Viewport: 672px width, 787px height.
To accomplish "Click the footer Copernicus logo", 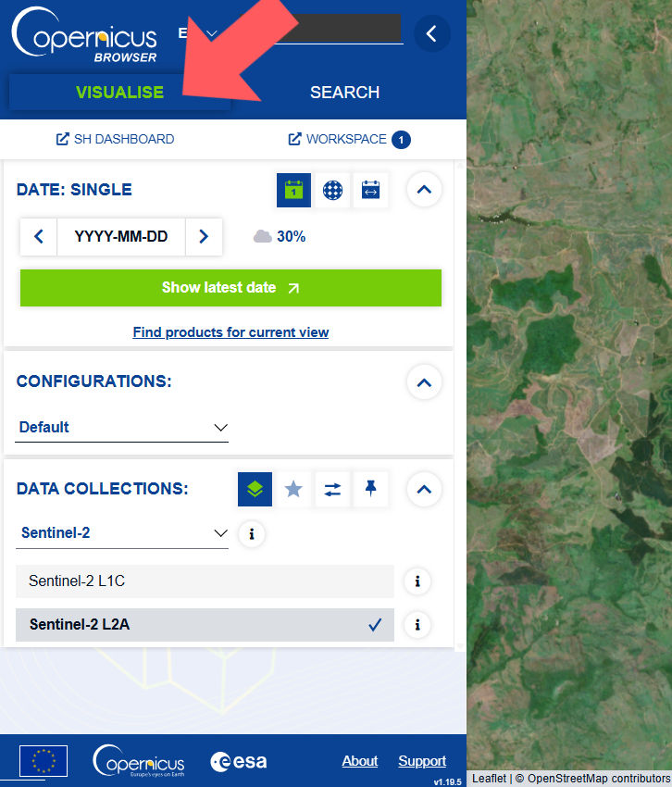I will 139,761.
